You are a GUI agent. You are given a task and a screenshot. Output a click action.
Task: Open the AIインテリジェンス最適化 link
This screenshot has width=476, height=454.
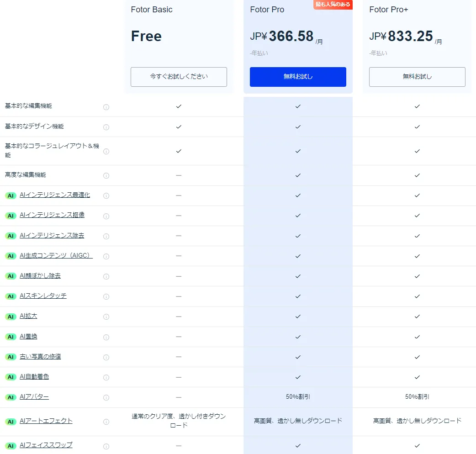(55, 195)
